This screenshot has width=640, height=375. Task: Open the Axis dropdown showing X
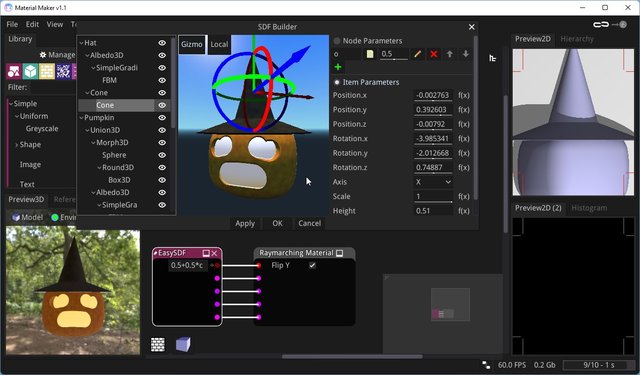[x=433, y=182]
